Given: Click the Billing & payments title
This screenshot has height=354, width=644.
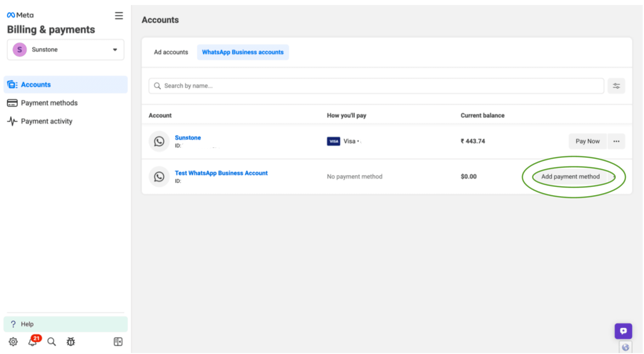Looking at the screenshot, I should tap(51, 30).
